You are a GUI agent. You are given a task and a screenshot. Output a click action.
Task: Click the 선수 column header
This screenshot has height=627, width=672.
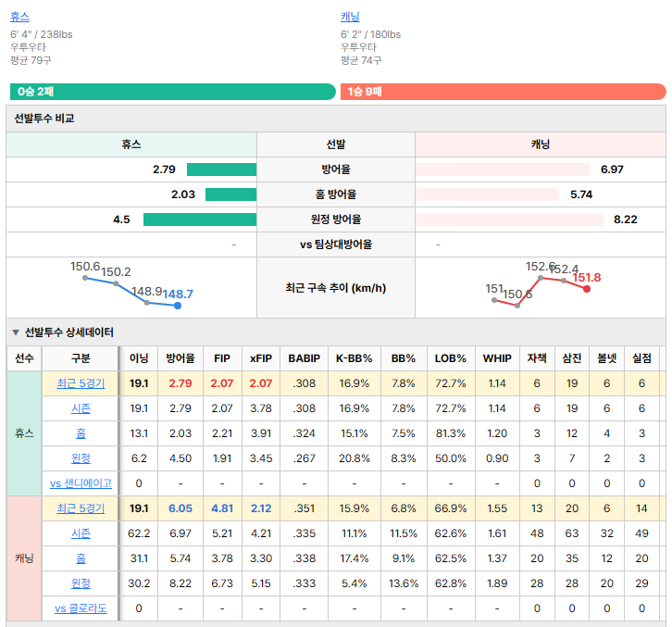pos(24,358)
